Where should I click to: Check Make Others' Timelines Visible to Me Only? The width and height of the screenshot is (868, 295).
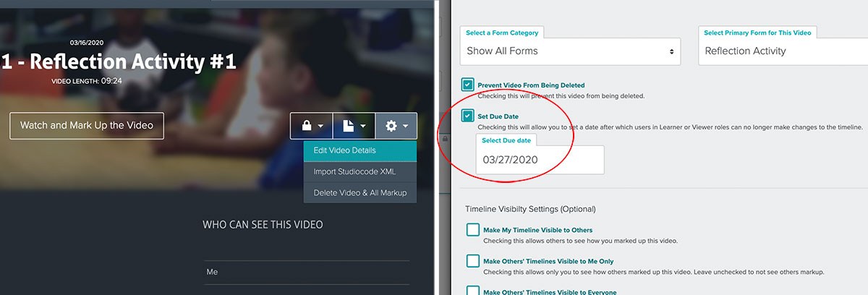tap(473, 261)
